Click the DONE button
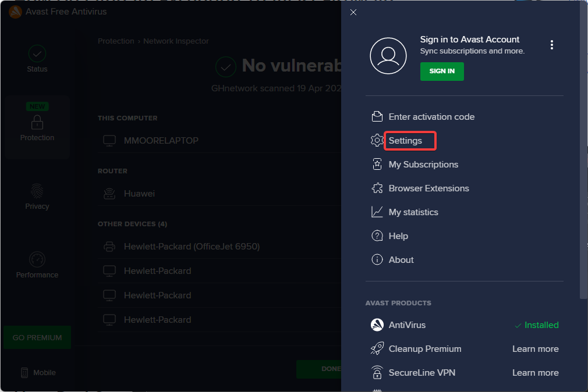This screenshot has width=588, height=392. coord(320,369)
